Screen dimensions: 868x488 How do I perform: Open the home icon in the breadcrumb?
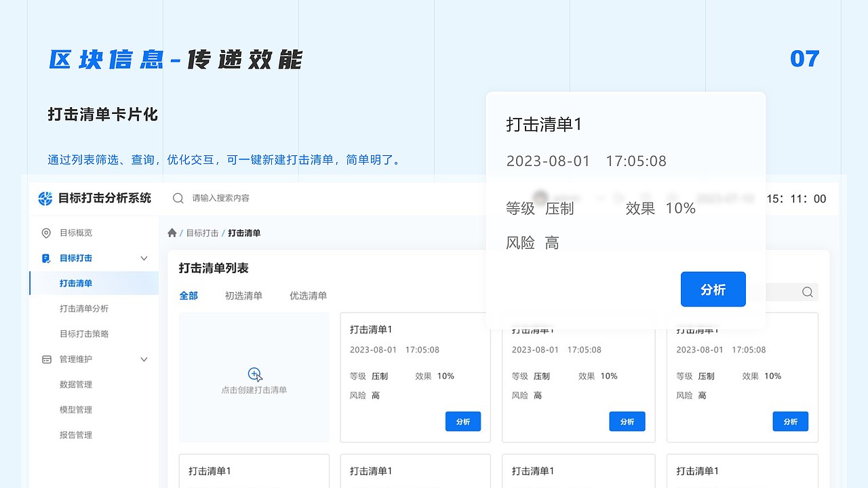[172, 232]
